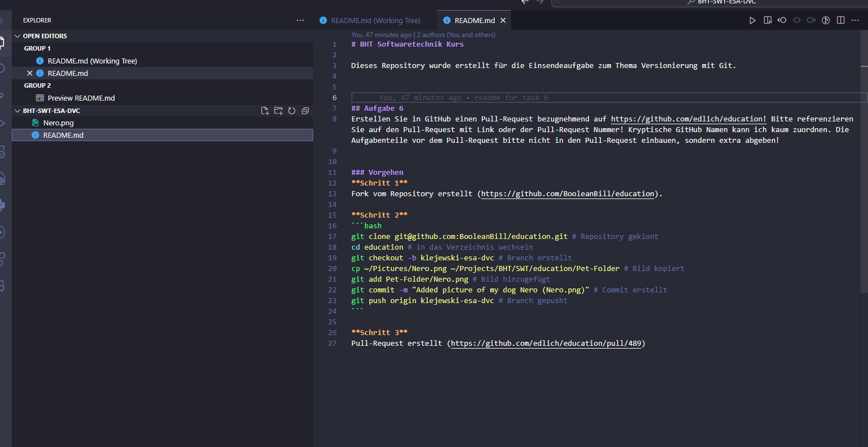This screenshot has width=868, height=447.
Task: Click the 'git checkout -b' line
Action: pos(462,258)
